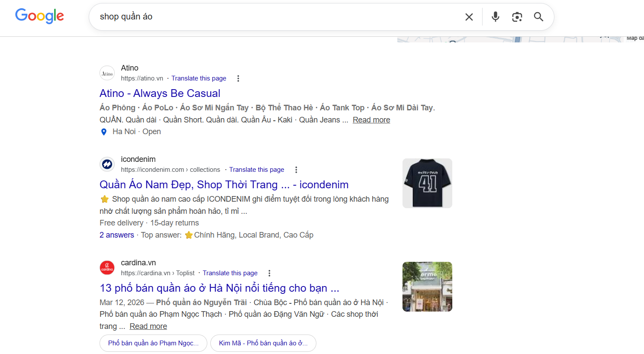This screenshot has height=354, width=644.
Task: Click the 'Atino' site name
Action: 129,68
